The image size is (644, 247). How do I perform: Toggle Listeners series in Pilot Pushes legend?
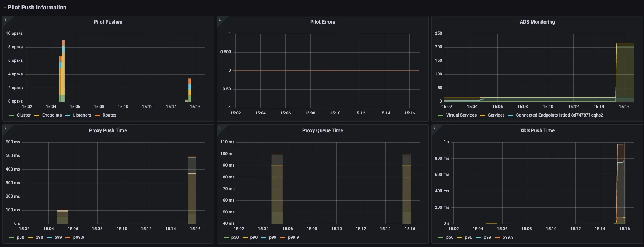[82, 115]
